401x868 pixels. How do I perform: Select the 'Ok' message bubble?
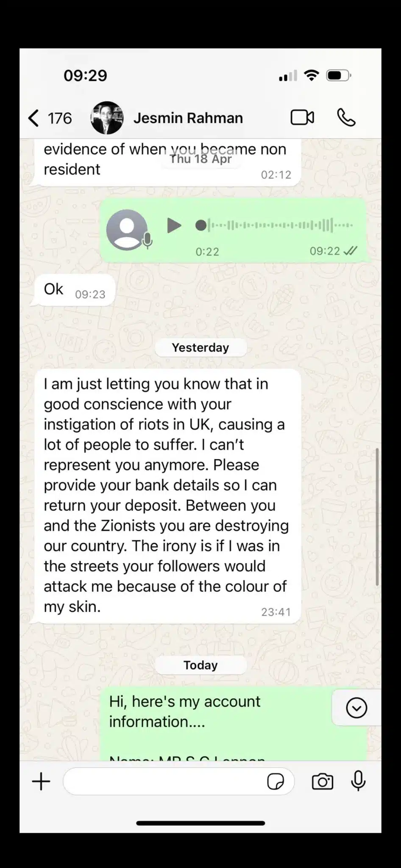coord(74,290)
